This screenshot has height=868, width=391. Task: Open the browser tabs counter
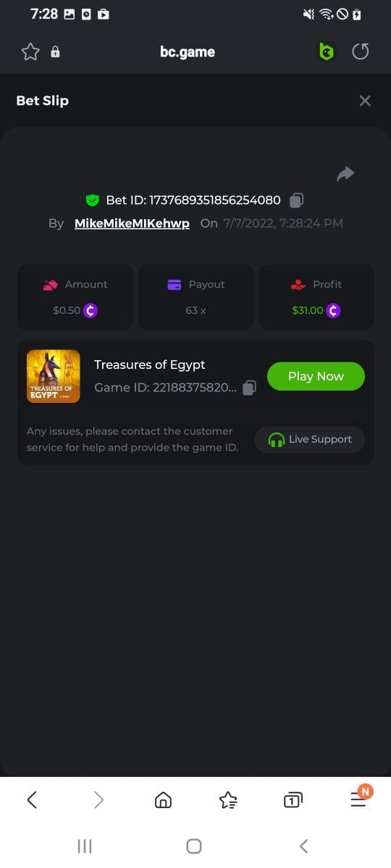tap(293, 799)
